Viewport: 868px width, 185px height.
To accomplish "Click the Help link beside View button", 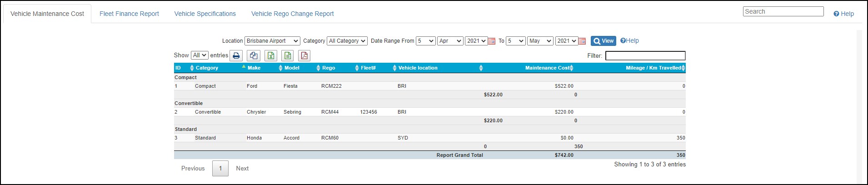I will (x=629, y=40).
